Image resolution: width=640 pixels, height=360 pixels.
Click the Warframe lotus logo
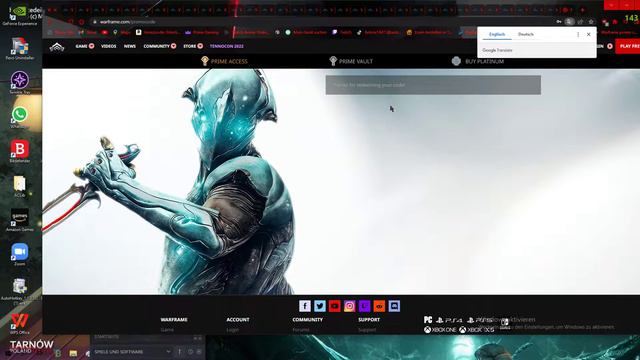(57, 47)
